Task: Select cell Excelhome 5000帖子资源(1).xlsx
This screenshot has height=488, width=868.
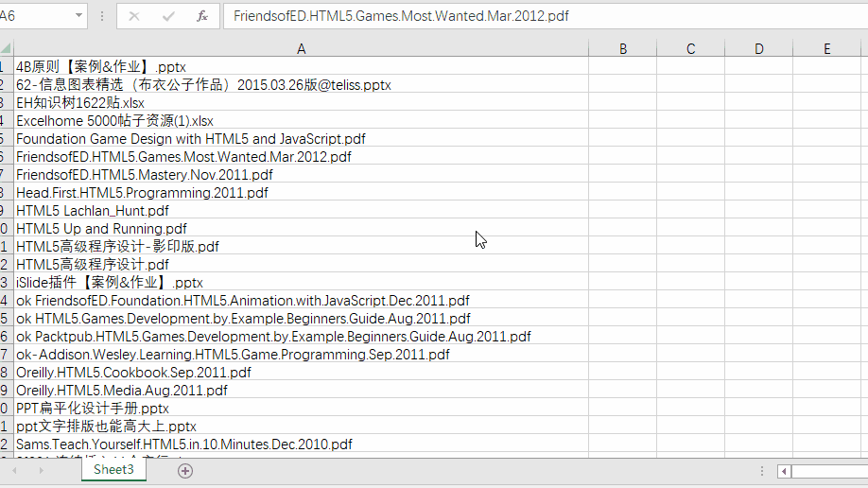Action: coord(301,120)
